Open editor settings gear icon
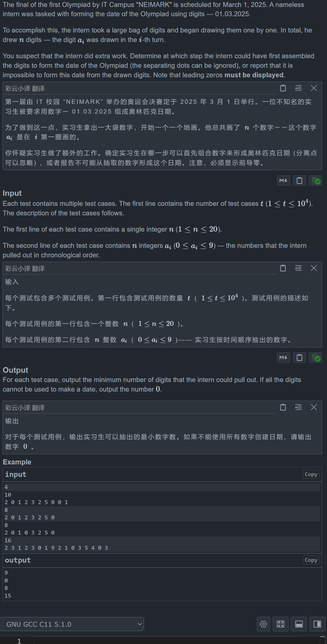The height and width of the screenshot is (644, 327). 263,624
